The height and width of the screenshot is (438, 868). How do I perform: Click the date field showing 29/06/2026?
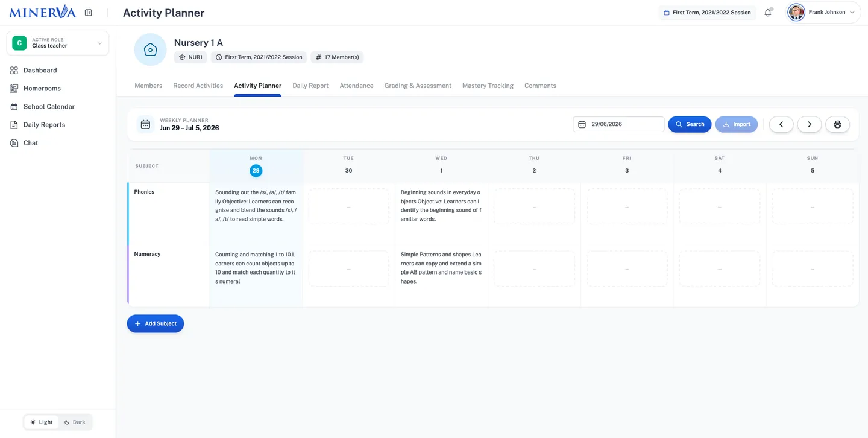coord(618,124)
